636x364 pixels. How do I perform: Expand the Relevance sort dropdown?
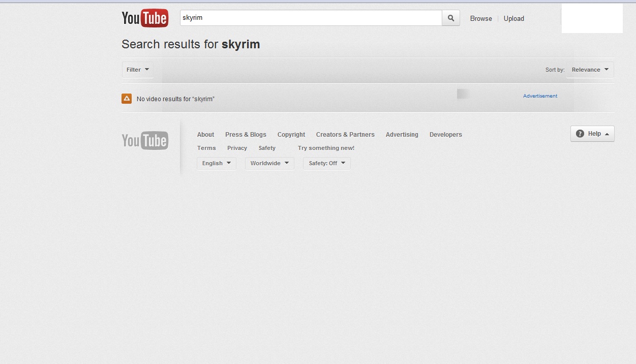[590, 70]
